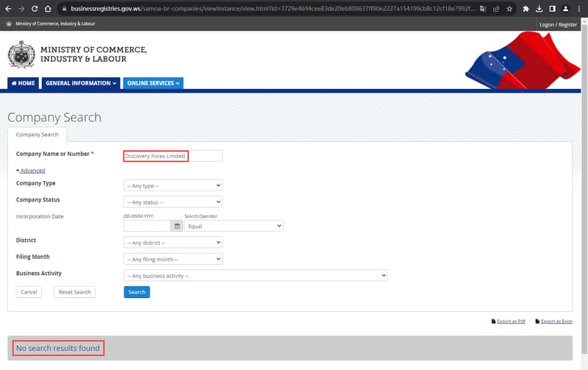
Task: Toggle the browser side panel icon
Action: pyautogui.click(x=552, y=9)
